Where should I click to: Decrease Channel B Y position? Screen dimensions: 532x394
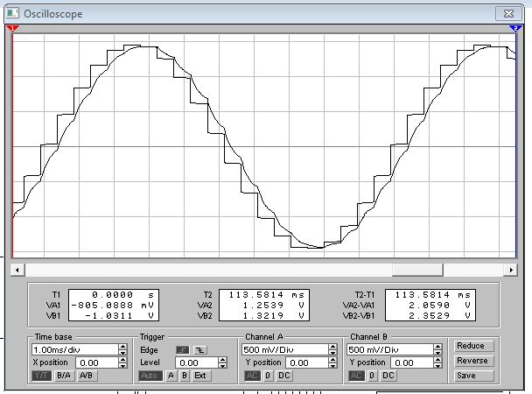[x=437, y=365]
